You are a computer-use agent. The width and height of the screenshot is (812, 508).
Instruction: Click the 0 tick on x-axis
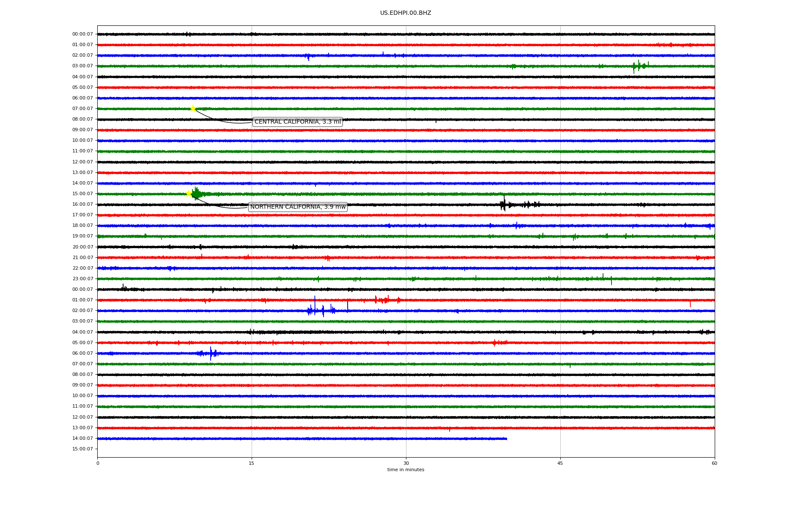(98, 464)
